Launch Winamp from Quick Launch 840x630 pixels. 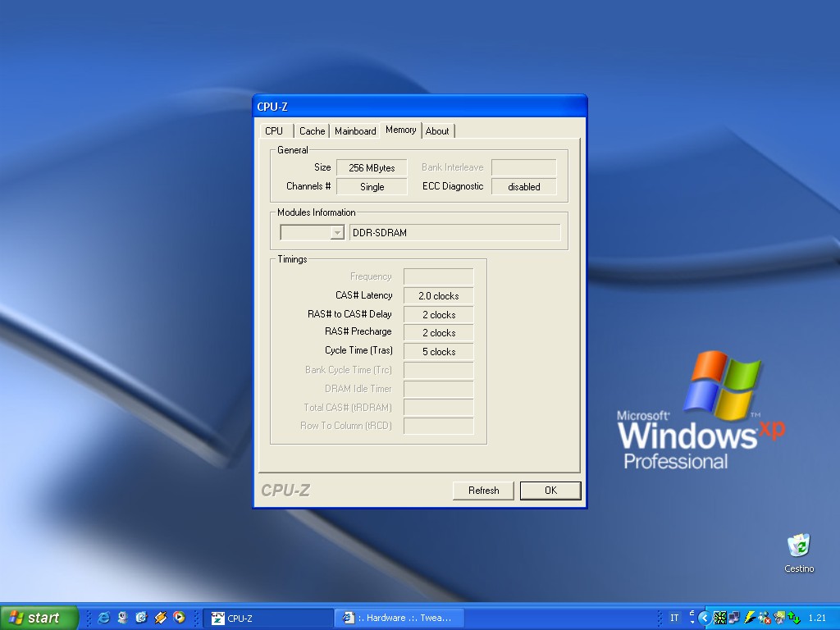[x=160, y=618]
